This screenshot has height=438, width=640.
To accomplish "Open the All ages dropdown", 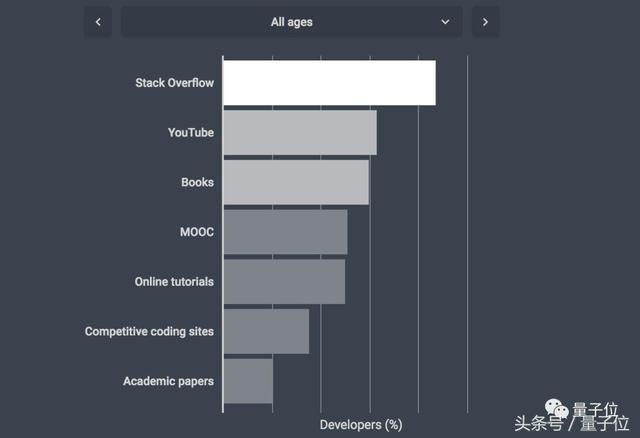I will (x=291, y=22).
